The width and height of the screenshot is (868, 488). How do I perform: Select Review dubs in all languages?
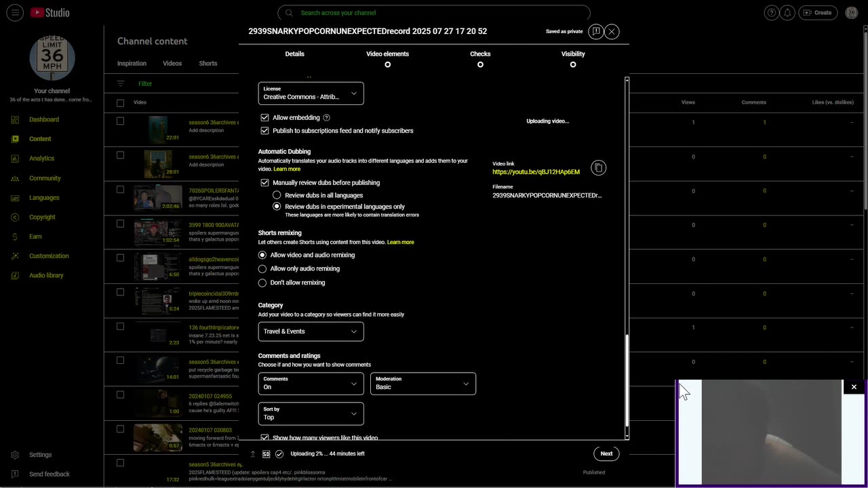click(277, 195)
